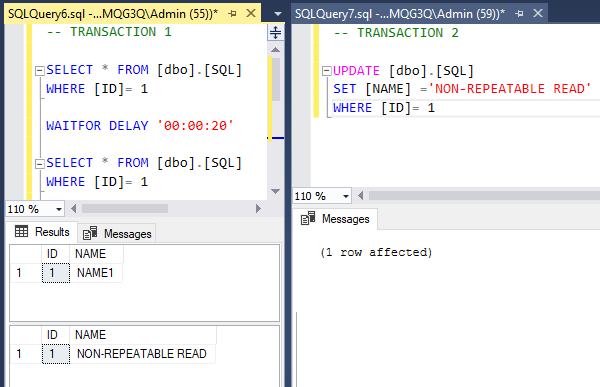Click the WAITFOR DELAY line in Transaction 1
600x387 pixels.
coord(140,126)
